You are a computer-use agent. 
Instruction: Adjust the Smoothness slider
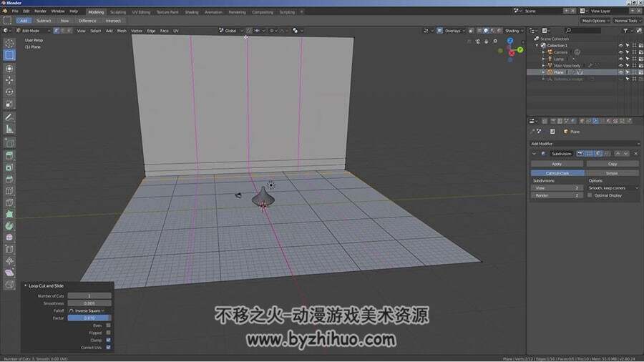89,303
